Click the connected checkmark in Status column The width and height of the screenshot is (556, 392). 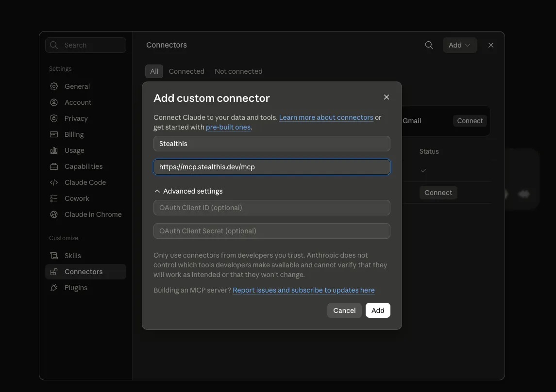pos(423,170)
